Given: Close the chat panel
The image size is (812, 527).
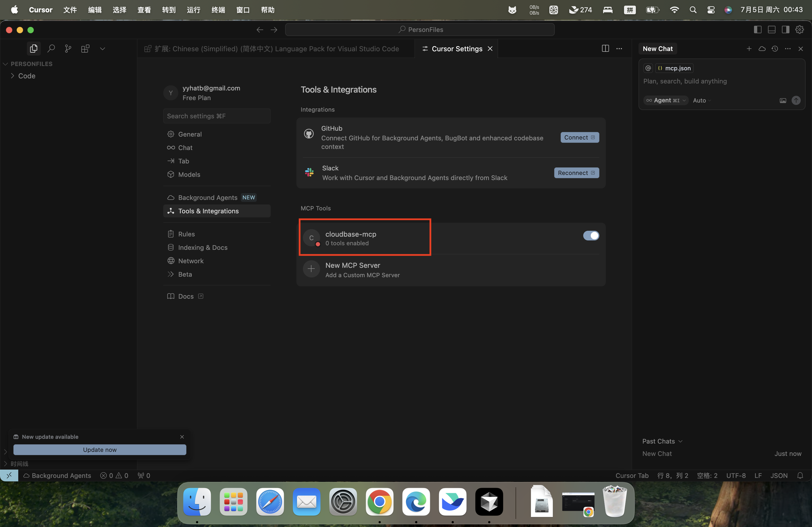Looking at the screenshot, I should coord(801,49).
